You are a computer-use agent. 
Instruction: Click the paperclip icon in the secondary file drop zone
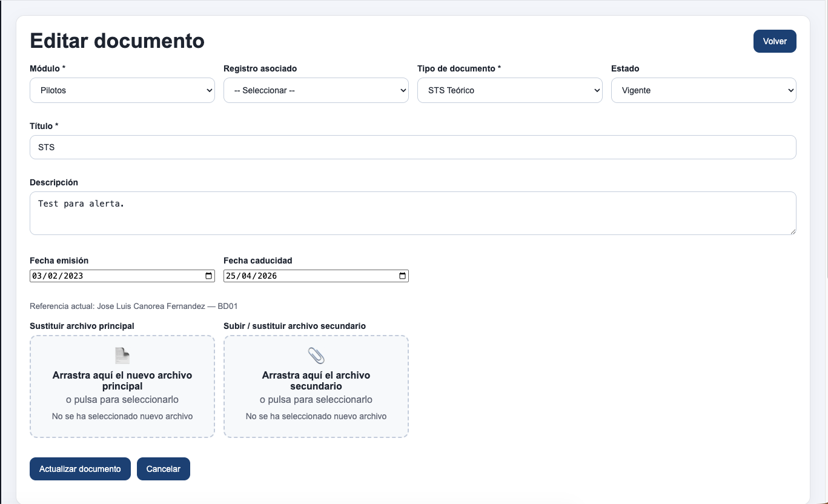[316, 356]
